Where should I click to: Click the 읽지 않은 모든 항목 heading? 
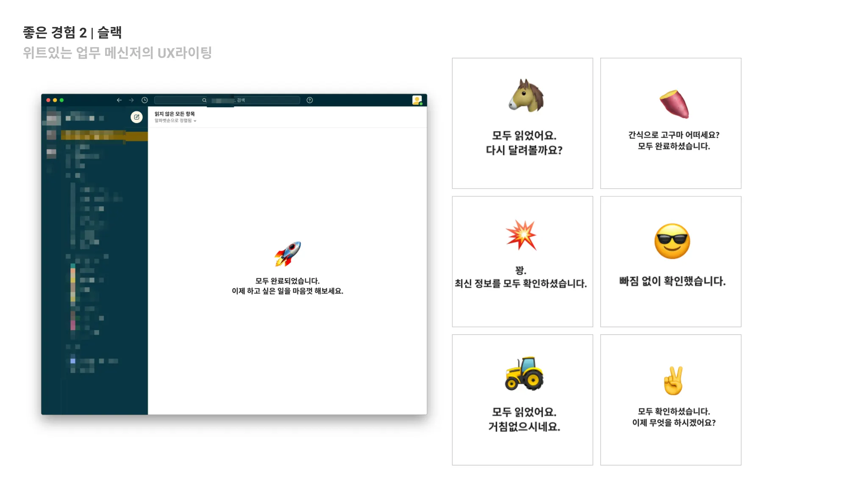175,114
